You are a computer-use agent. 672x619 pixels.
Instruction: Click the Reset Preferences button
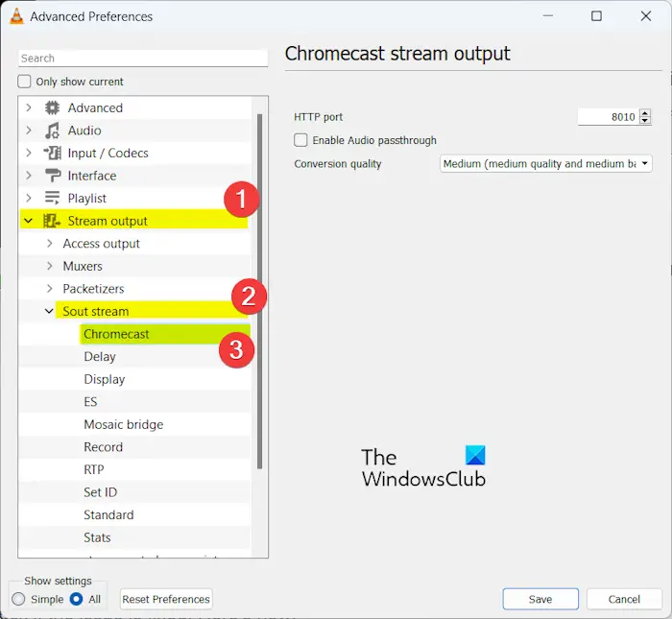point(166,599)
